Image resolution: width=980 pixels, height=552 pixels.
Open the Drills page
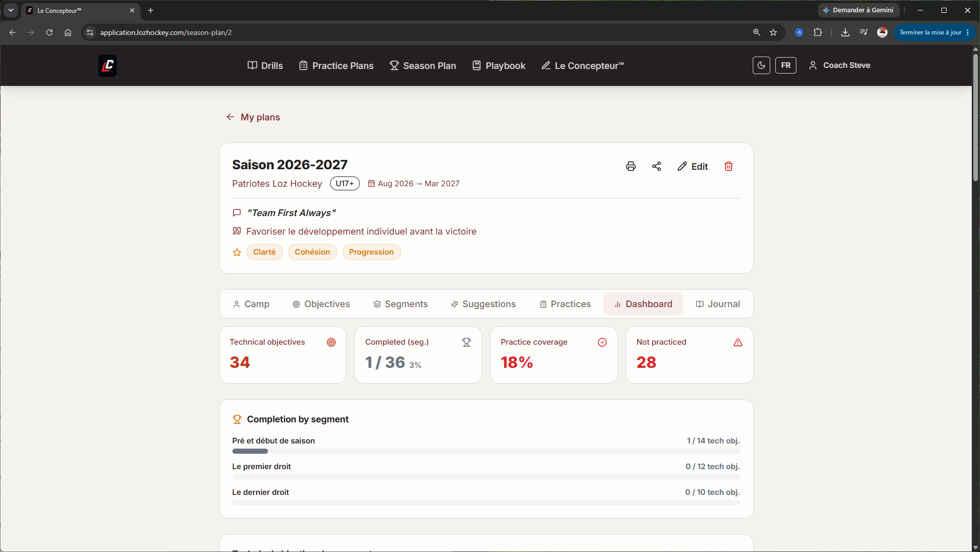[265, 65]
